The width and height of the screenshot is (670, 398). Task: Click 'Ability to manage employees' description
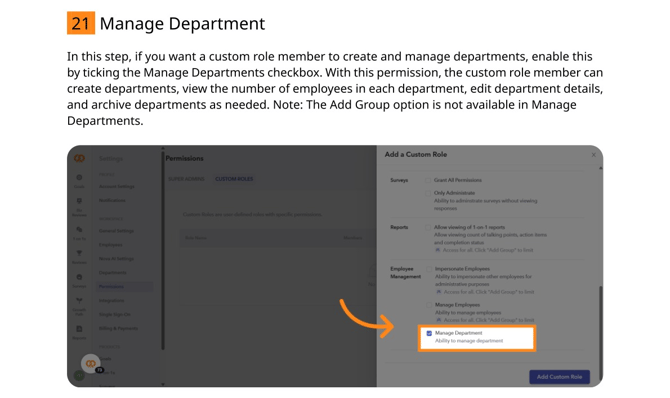tap(468, 313)
